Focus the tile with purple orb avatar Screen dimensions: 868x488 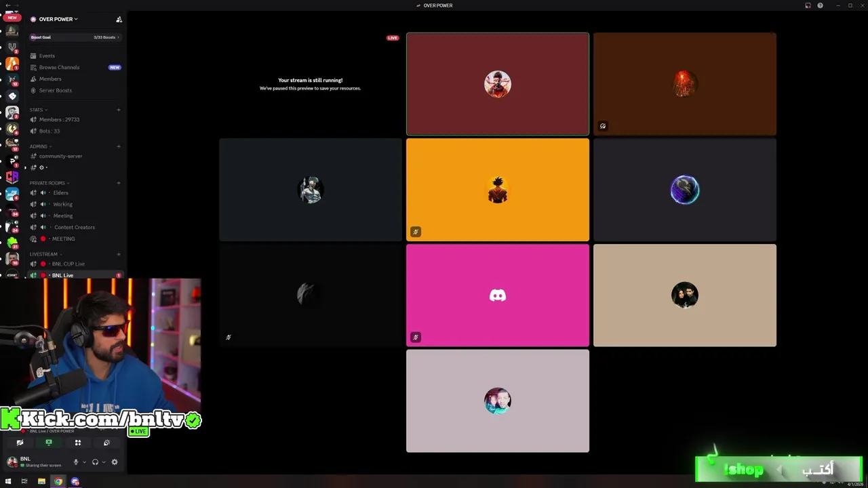click(685, 190)
